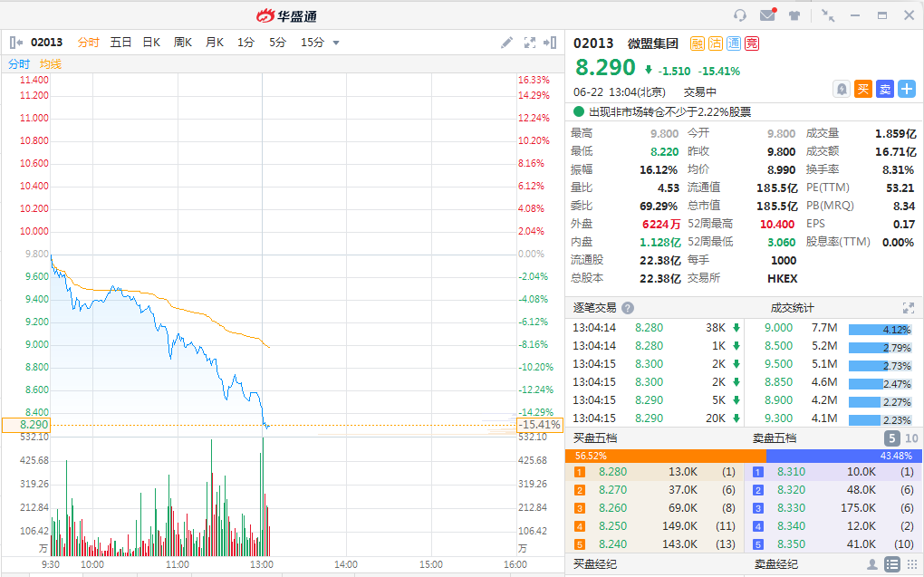The height and width of the screenshot is (577, 924).
Task: Switch to the 日K daily candlestick tab
Action: 151,43
